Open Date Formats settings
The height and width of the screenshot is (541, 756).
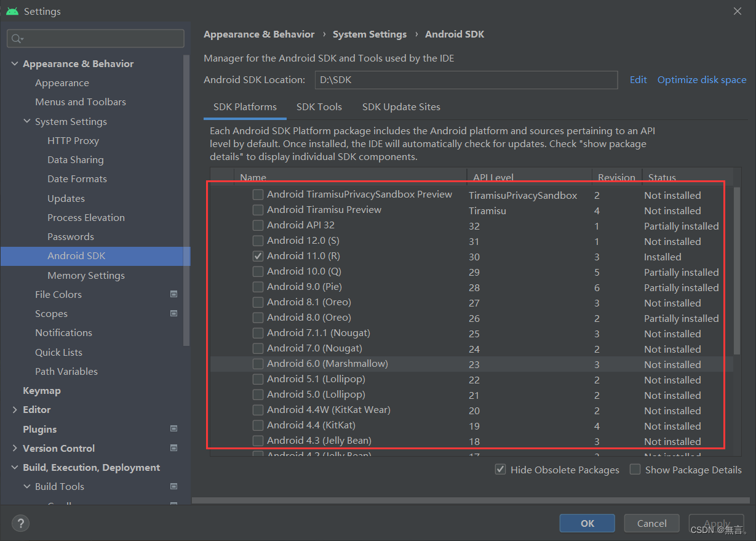[77, 178]
